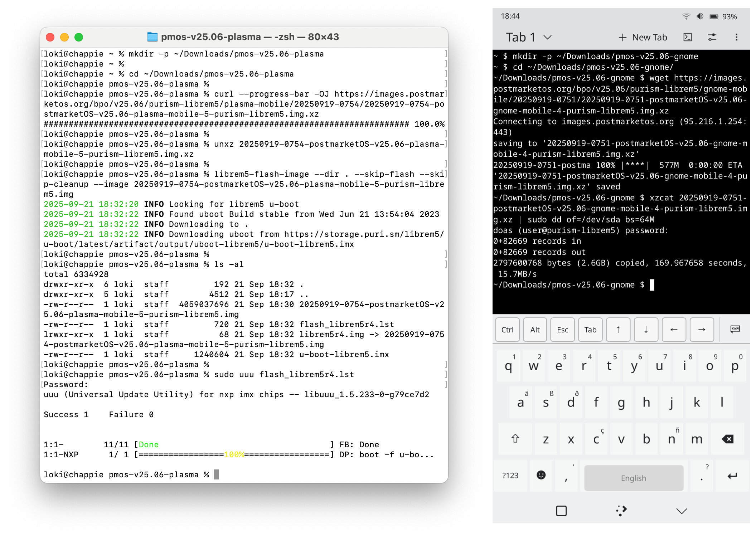Switch to ?123 symbols layout
The width and height of the screenshot is (756, 536).
(x=510, y=475)
